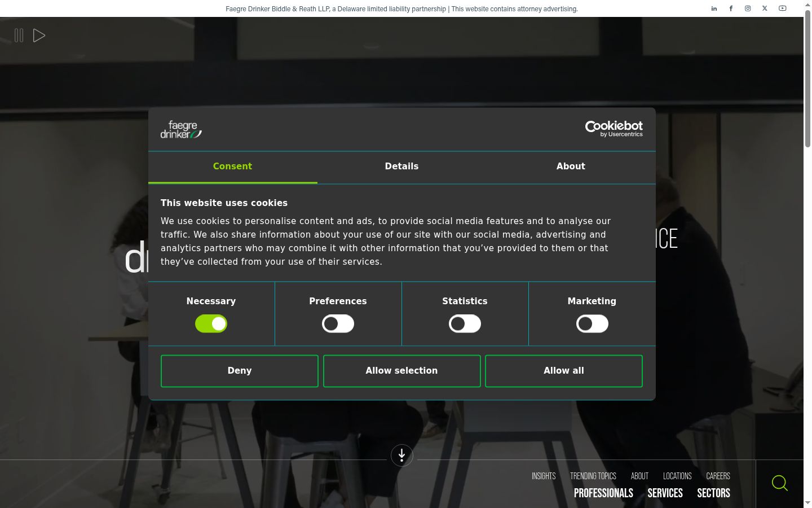Open the Services menu
Image resolution: width=812 pixels, height=508 pixels.
[665, 493]
